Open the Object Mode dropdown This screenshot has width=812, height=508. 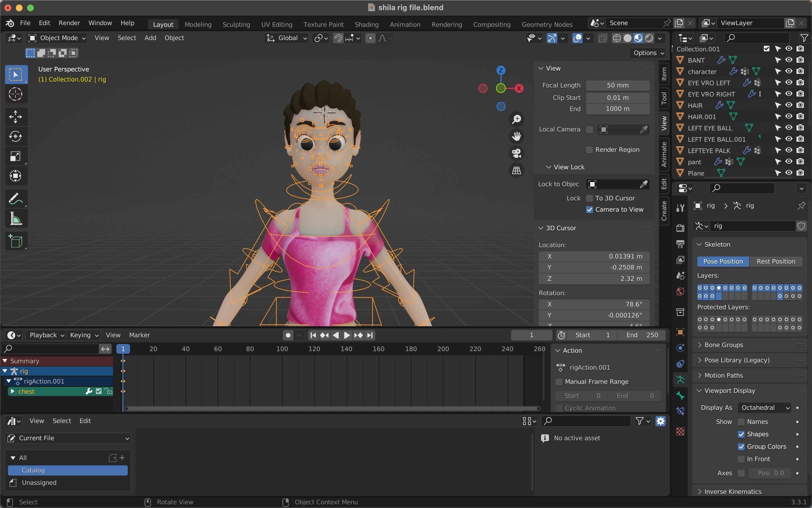(x=57, y=38)
